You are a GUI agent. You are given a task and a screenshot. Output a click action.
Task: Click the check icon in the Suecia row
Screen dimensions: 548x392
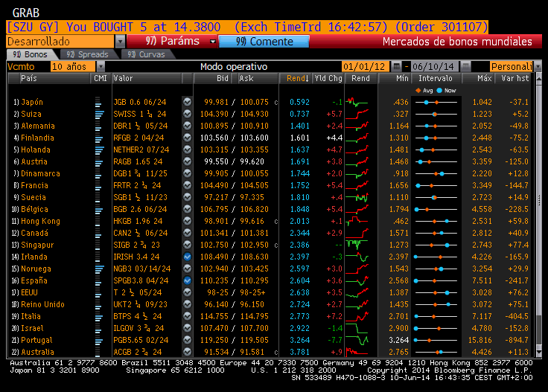click(x=188, y=197)
